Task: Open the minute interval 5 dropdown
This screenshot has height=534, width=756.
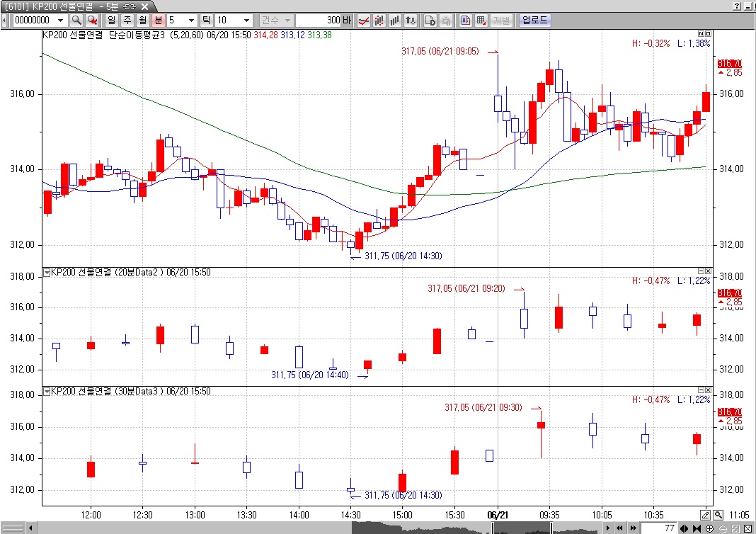Action: click(193, 21)
